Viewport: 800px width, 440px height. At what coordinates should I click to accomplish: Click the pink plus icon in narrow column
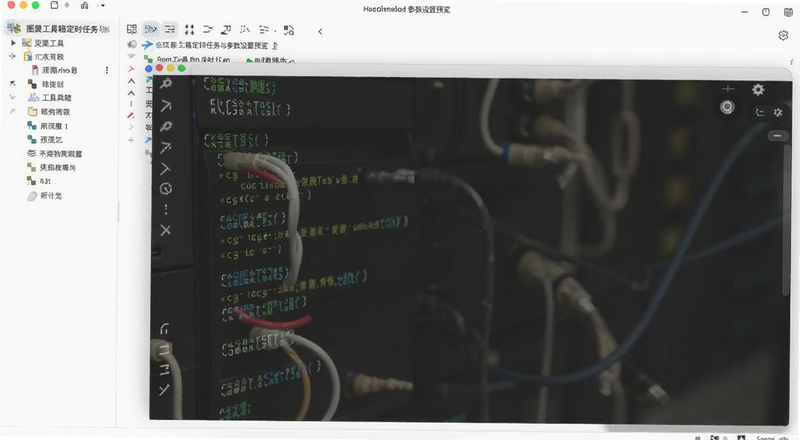131,140
